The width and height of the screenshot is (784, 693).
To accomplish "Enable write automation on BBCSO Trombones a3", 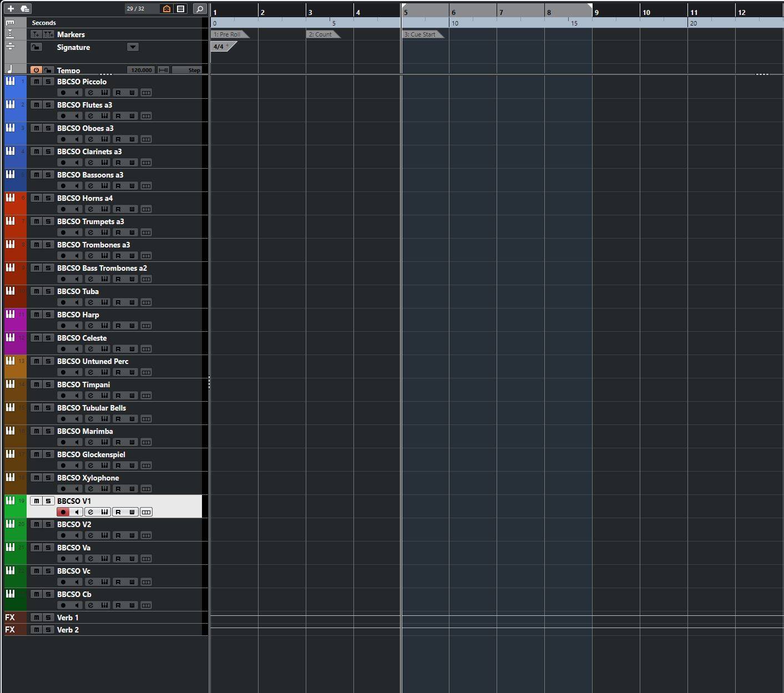I will (x=132, y=256).
